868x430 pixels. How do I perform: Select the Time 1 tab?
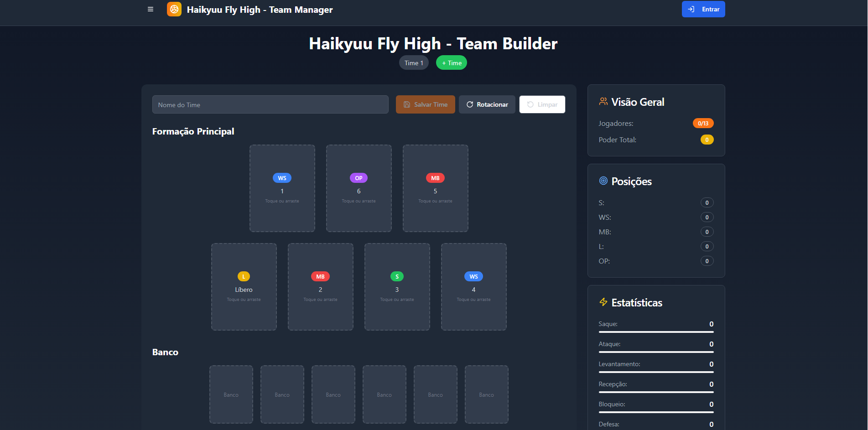(x=414, y=63)
